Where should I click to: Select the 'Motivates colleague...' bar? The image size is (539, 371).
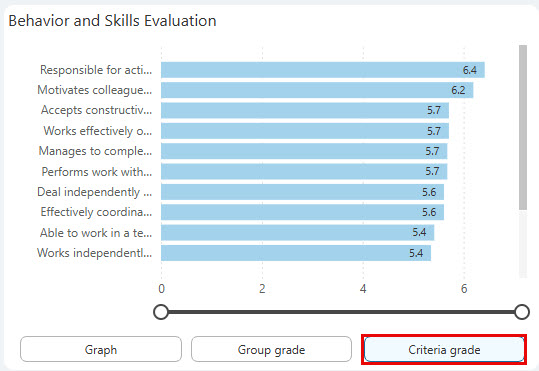(x=317, y=90)
